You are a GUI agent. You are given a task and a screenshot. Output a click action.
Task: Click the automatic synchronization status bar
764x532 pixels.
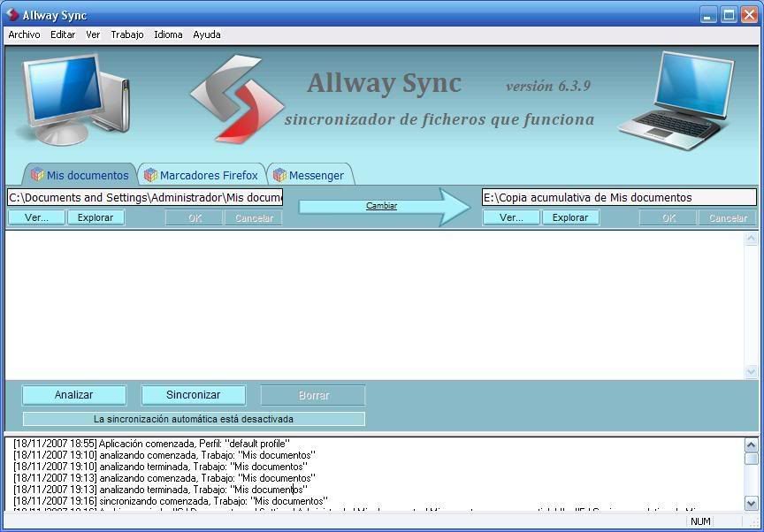pyautogui.click(x=194, y=419)
